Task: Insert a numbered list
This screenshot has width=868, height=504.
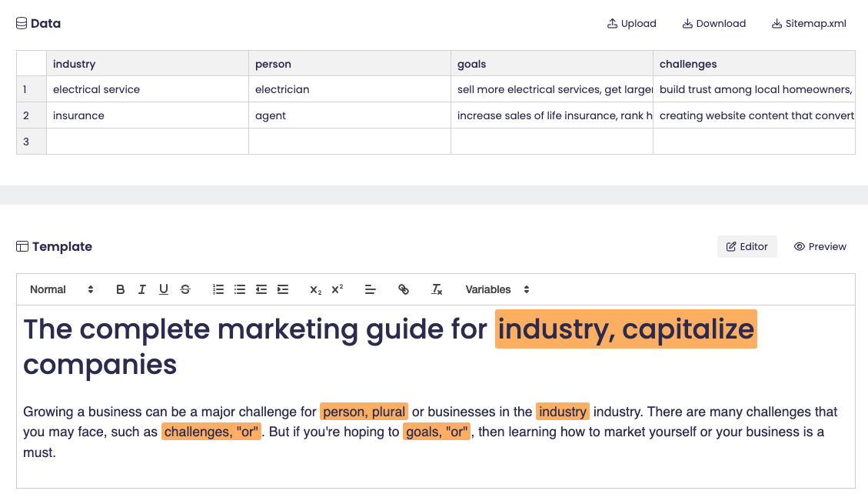Action: 218,289
